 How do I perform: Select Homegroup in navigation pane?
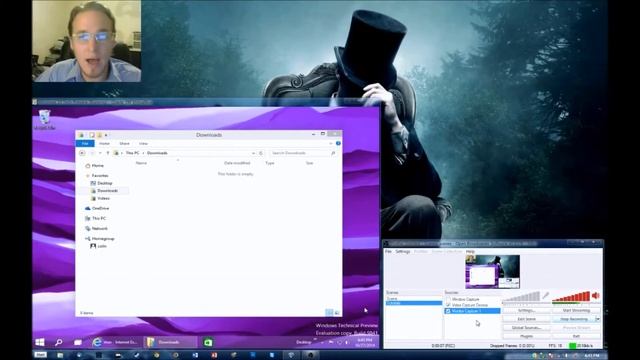click(x=100, y=239)
